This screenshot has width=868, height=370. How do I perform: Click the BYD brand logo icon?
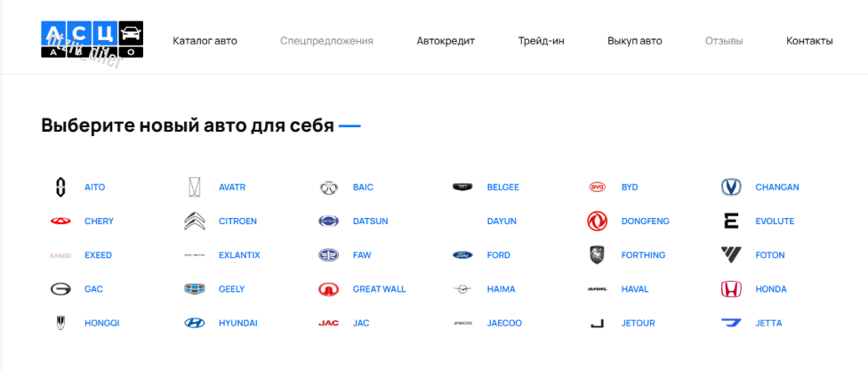[597, 187]
